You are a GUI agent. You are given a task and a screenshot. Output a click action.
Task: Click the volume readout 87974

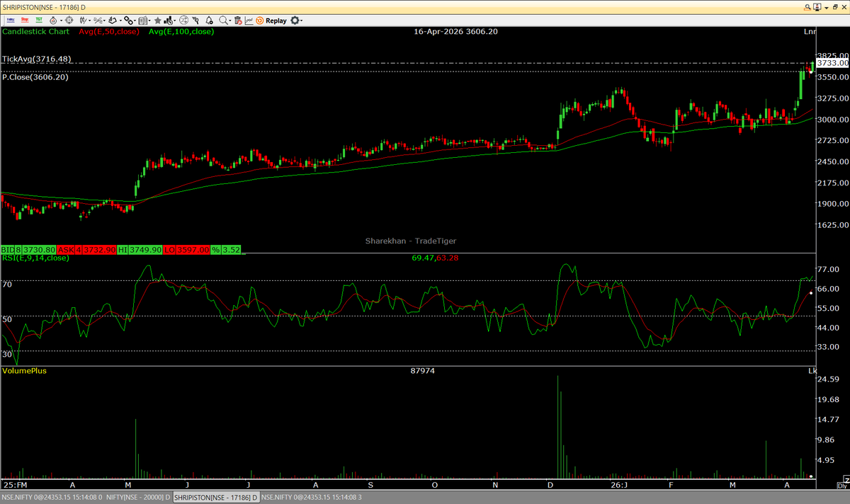pos(422,371)
